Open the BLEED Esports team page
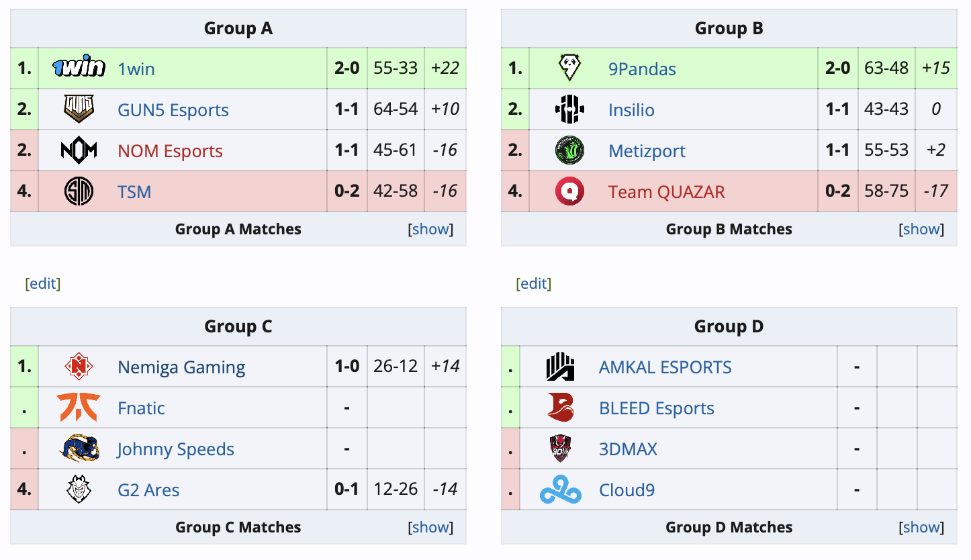Image resolution: width=971 pixels, height=560 pixels. 656,408
